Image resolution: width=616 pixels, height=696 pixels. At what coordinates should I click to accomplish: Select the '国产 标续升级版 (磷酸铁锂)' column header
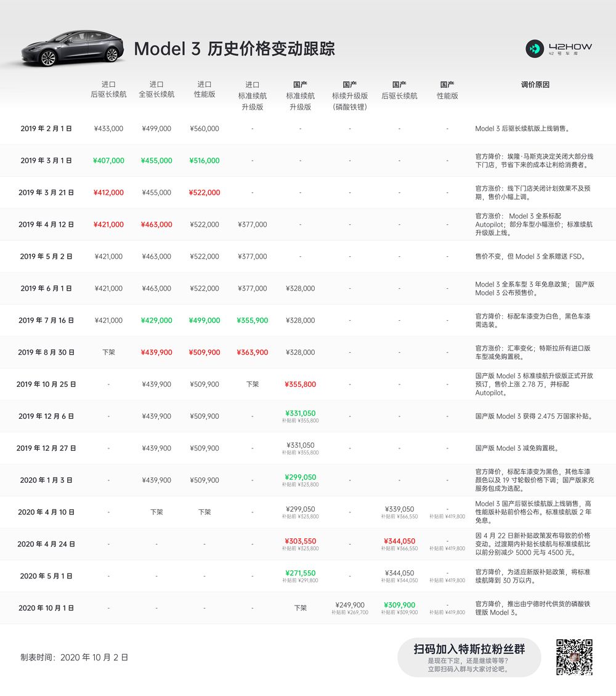[350, 95]
